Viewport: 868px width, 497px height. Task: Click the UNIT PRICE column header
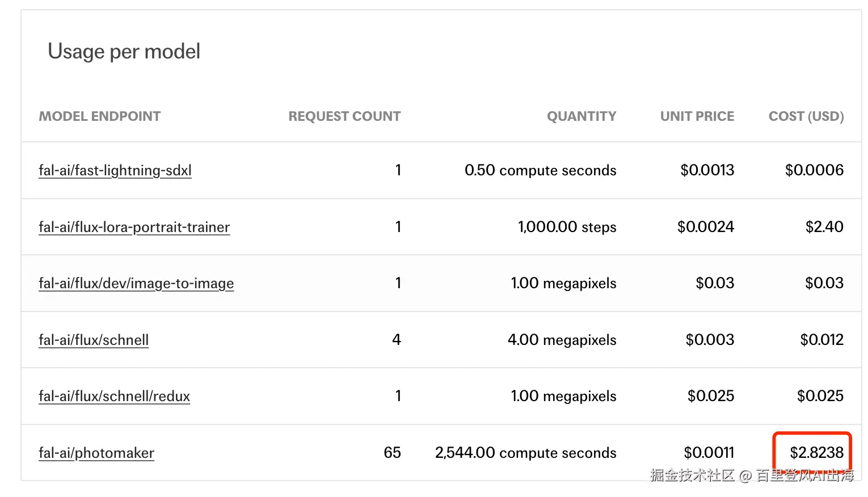click(697, 116)
